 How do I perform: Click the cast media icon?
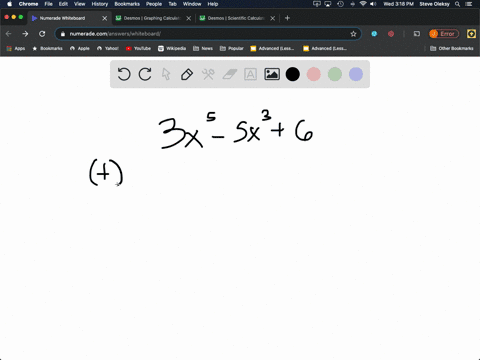[x=417, y=34]
